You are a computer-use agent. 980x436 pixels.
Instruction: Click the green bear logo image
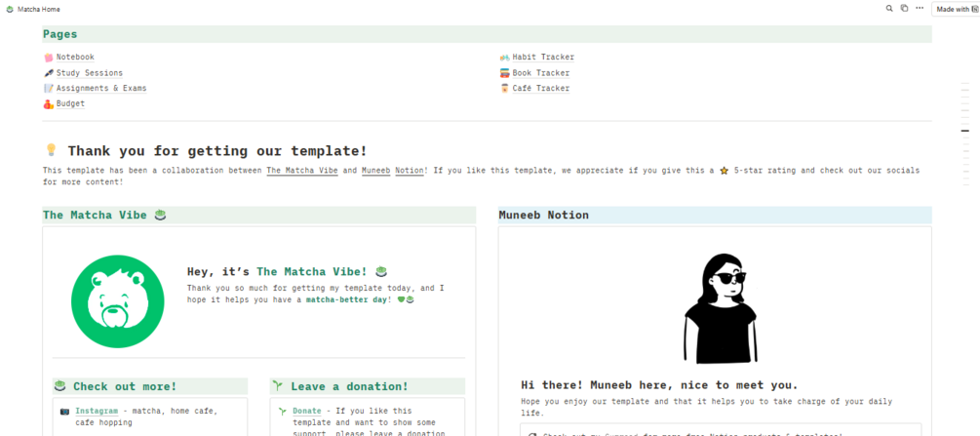click(x=117, y=300)
